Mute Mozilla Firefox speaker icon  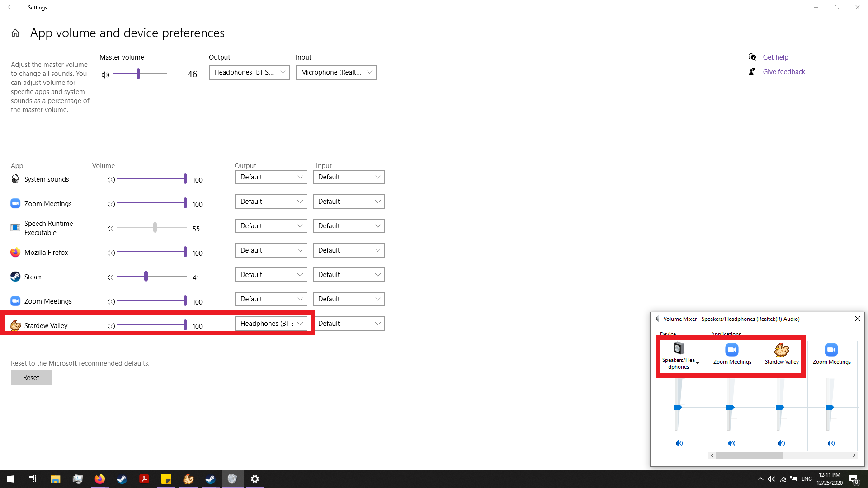[x=111, y=253]
